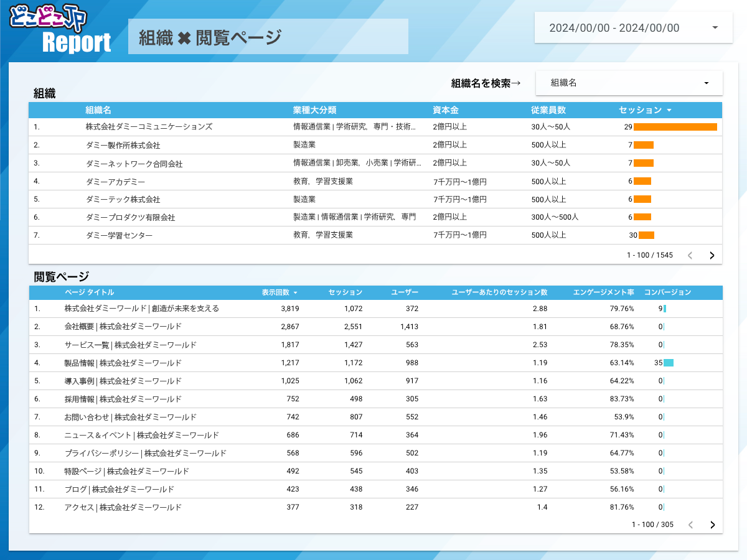This screenshot has width=747, height=560.
Task: Go to next page of 組織 table
Action: coord(712,255)
